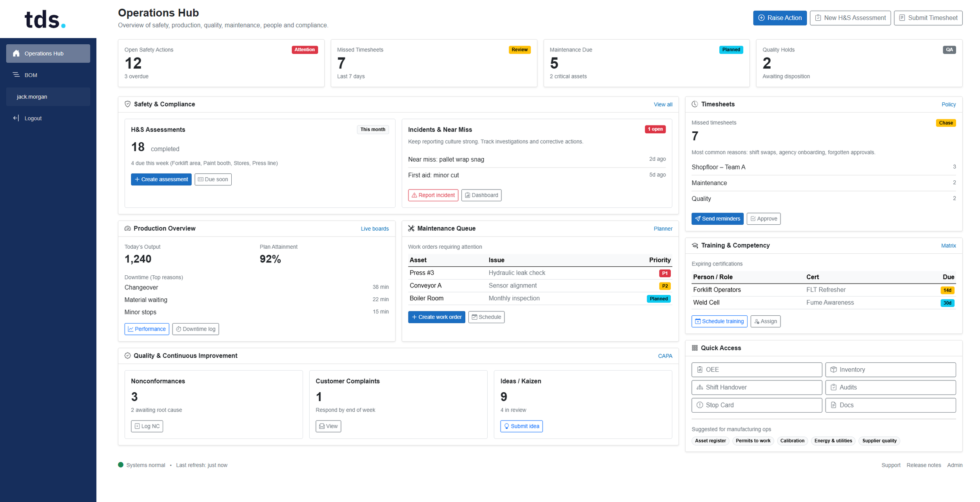Click the training Assign button
Image resolution: width=980 pixels, height=502 pixels.
765,321
